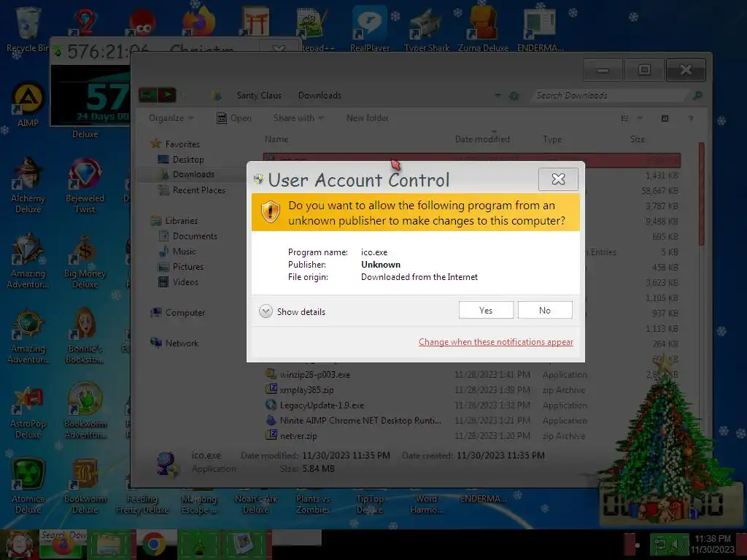Select the Notepad++ desktop shortcut
The image size is (747, 560).
tap(312, 29)
